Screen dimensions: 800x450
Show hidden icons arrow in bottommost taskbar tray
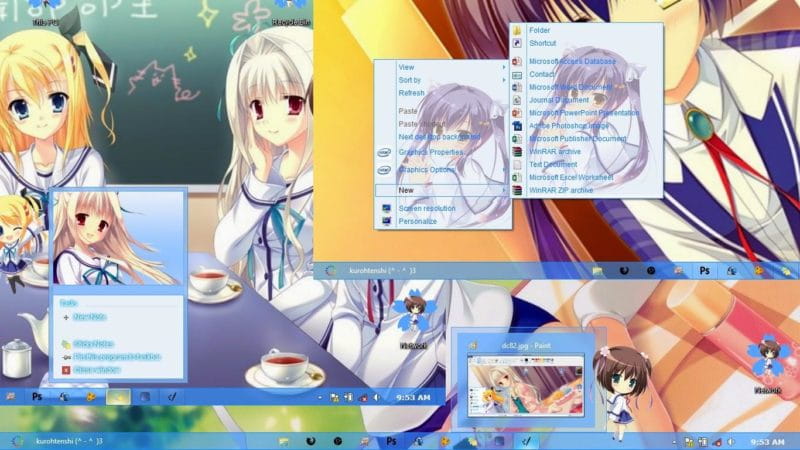click(674, 442)
